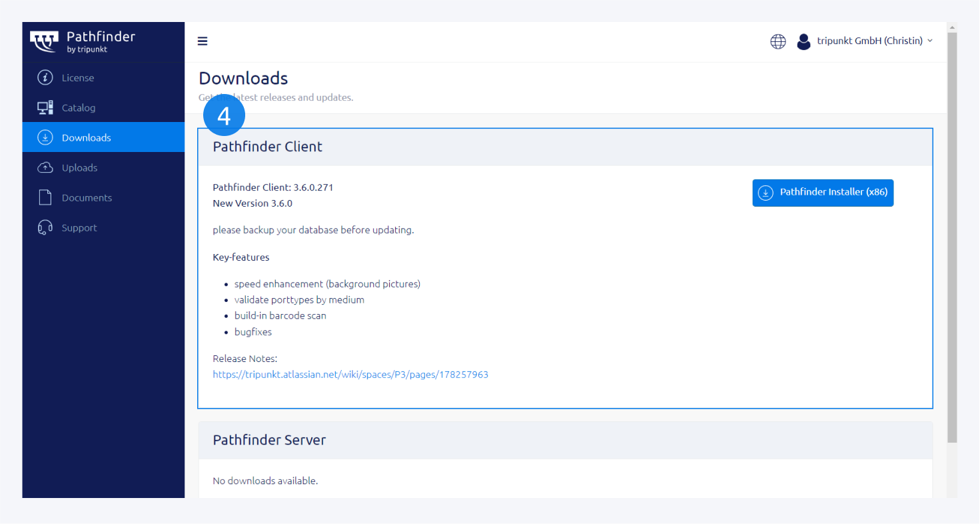This screenshot has width=980, height=524.
Task: Open the tripunkt.atlassian.net release notes link
Action: click(x=350, y=375)
